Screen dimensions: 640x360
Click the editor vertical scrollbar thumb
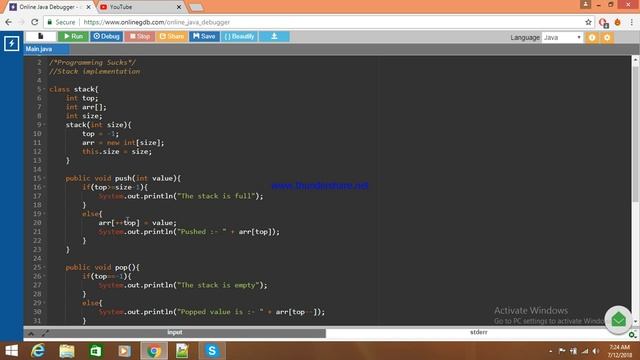[x=635, y=133]
